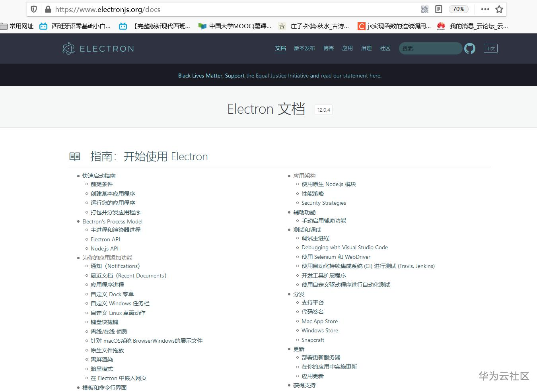This screenshot has height=392, width=537.
Task: Click the 70% zoom level control
Action: (x=458, y=9)
